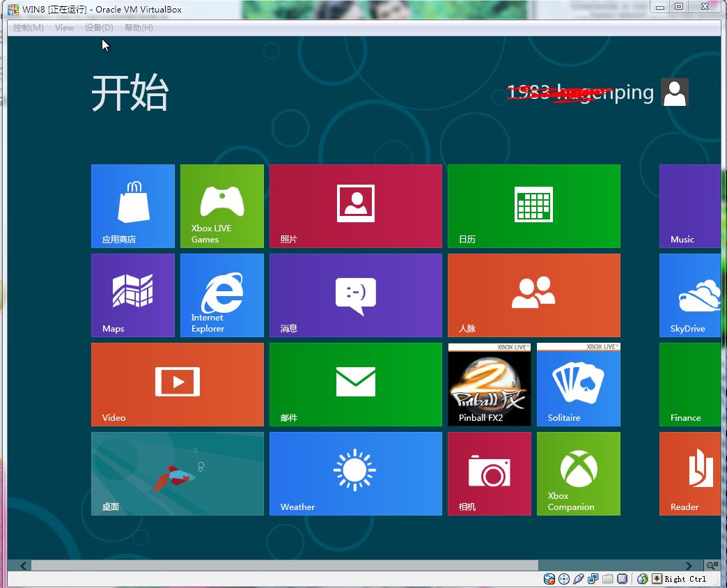Screen dimensions: 727x588
Task: Click the semantic zoom-out button
Action: pos(712,565)
